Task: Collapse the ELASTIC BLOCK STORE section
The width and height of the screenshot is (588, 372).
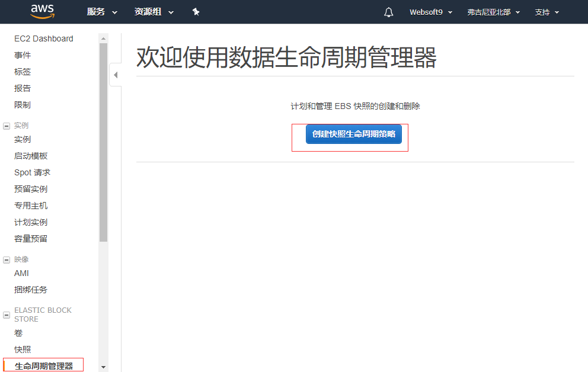Action: pyautogui.click(x=7, y=315)
